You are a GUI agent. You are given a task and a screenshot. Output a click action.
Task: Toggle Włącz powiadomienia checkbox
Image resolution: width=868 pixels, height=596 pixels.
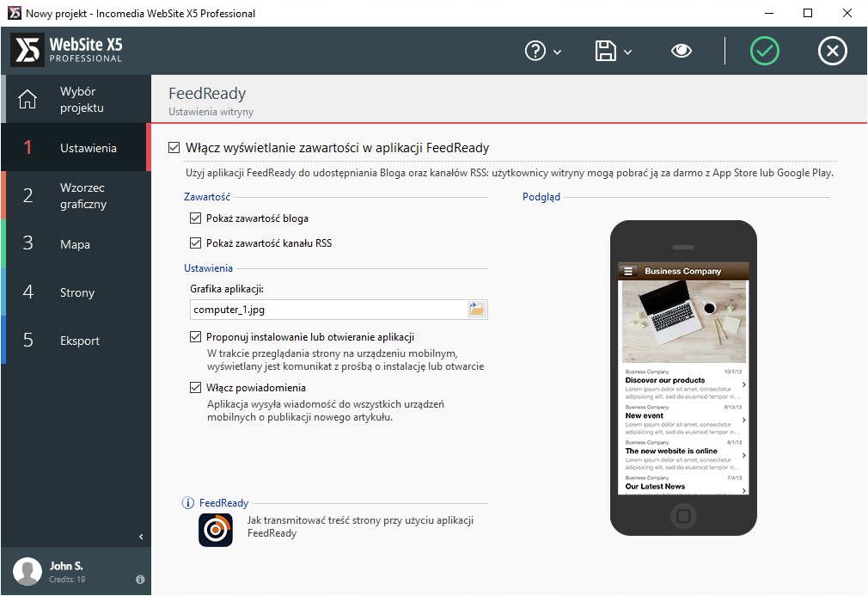(195, 387)
